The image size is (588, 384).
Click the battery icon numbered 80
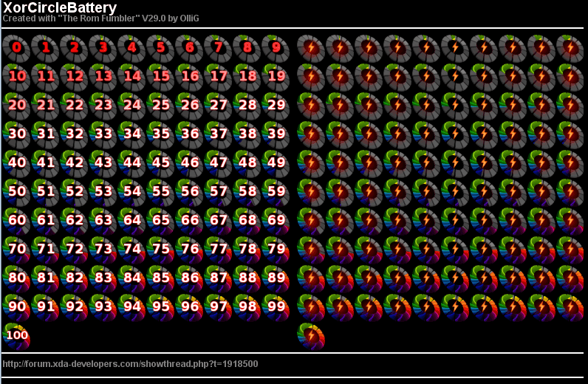click(x=16, y=279)
